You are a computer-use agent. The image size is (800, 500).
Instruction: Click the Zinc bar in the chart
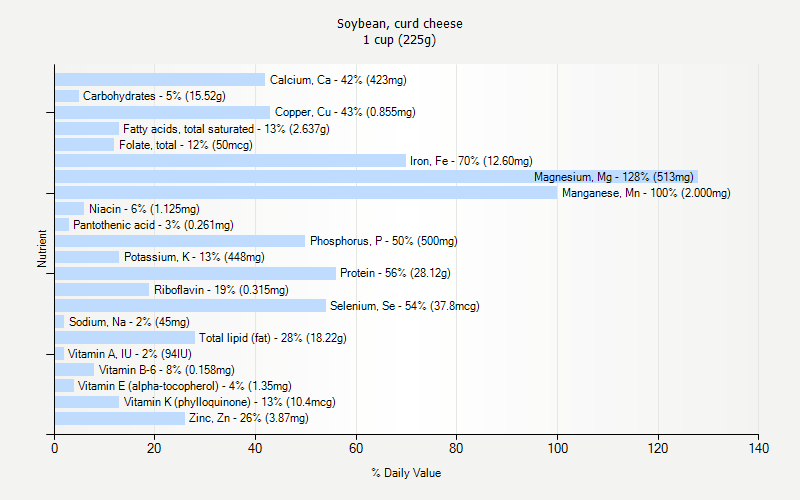(x=119, y=418)
